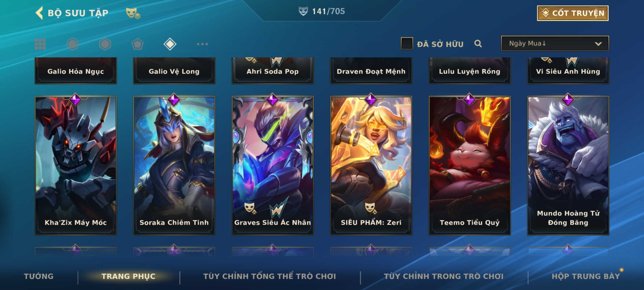Image resolution: width=644 pixels, height=290 pixels.
Task: Open the SIÊU PHẨM: Zeri skin card
Action: 371,165
